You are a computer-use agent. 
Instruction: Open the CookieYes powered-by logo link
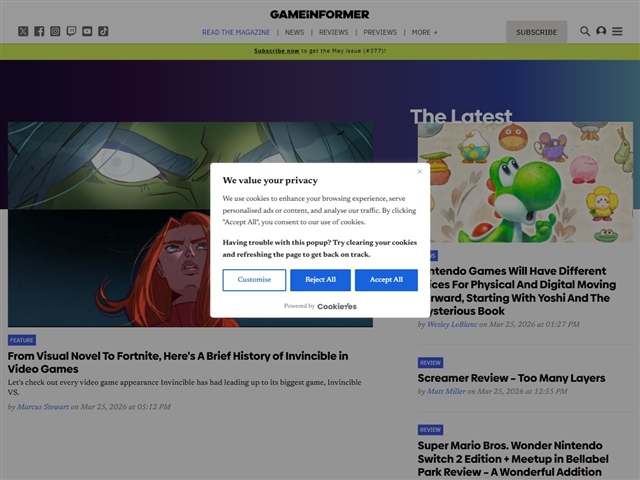pos(337,306)
